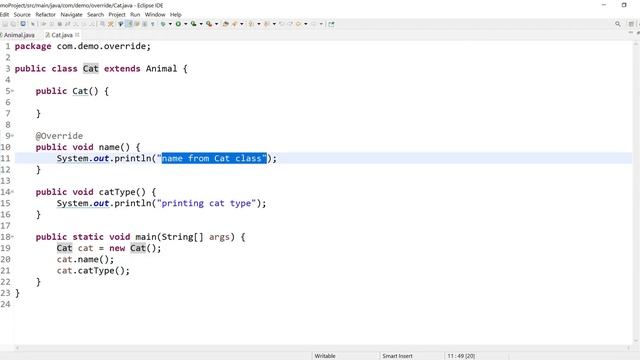Viewport: 640px width, 360px height.
Task: Click the External Tools run icon
Action: pos(209,24)
